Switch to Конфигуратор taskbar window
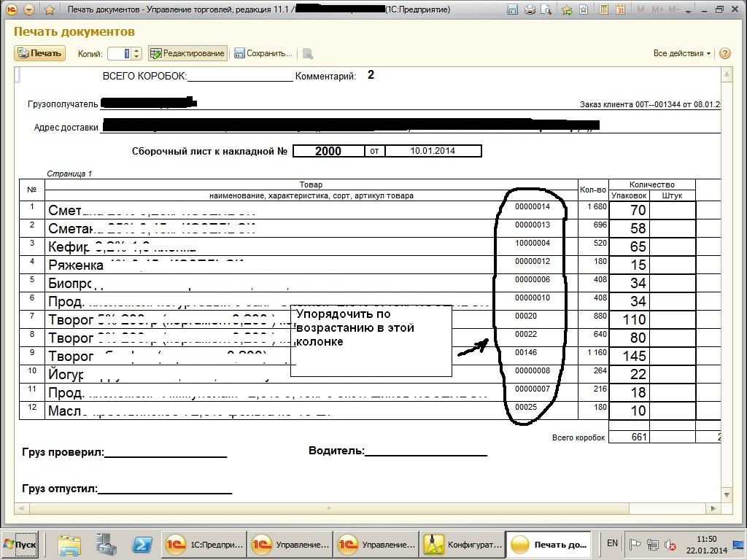The image size is (747, 560). tap(462, 544)
